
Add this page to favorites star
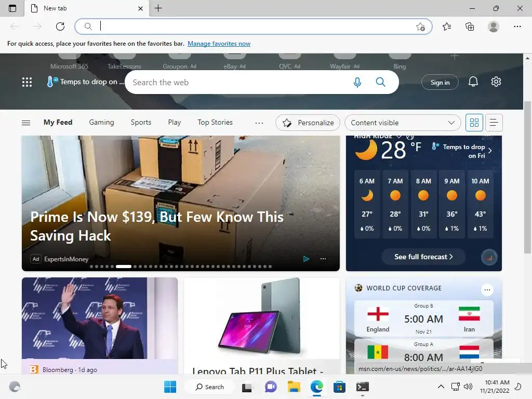pyautogui.click(x=420, y=27)
